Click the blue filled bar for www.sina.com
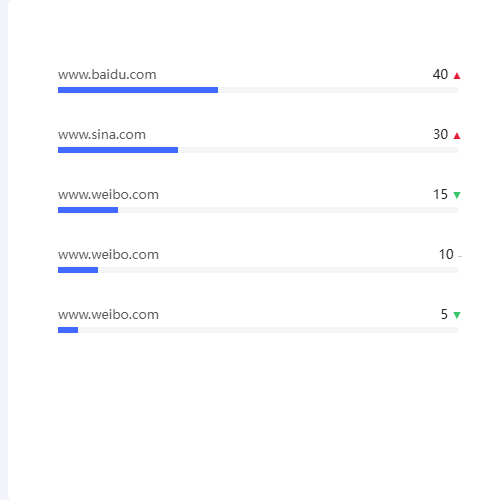The height and width of the screenshot is (500, 500). 118,150
